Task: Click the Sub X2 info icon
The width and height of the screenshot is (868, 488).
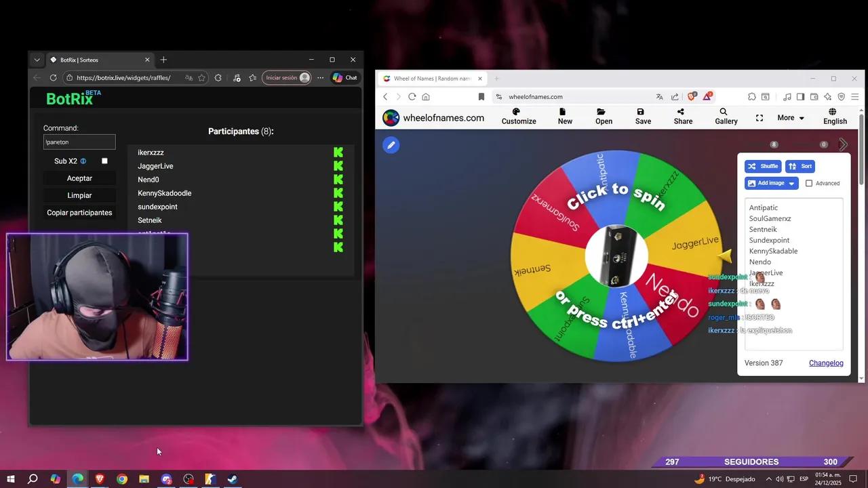Action: (83, 161)
